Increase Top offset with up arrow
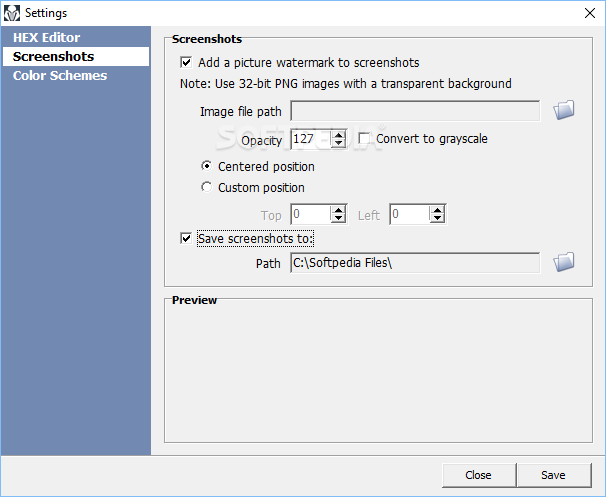This screenshot has width=606, height=497. (x=339, y=210)
